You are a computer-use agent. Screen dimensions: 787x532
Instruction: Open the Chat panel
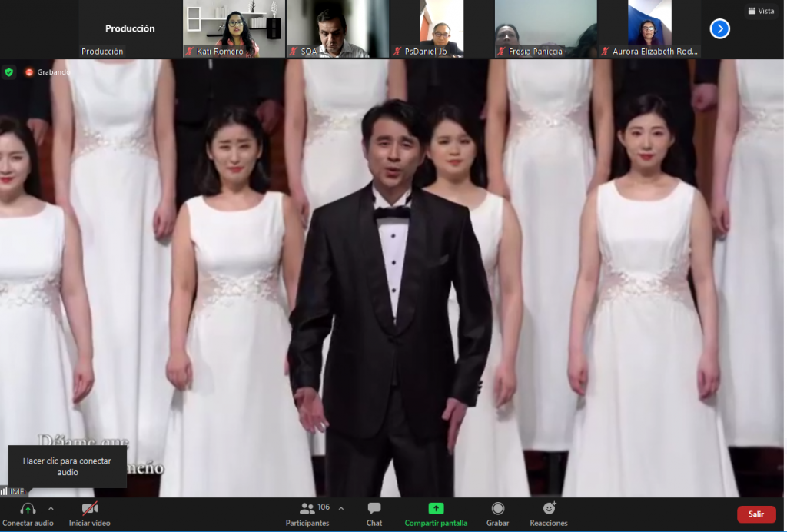pyautogui.click(x=374, y=514)
